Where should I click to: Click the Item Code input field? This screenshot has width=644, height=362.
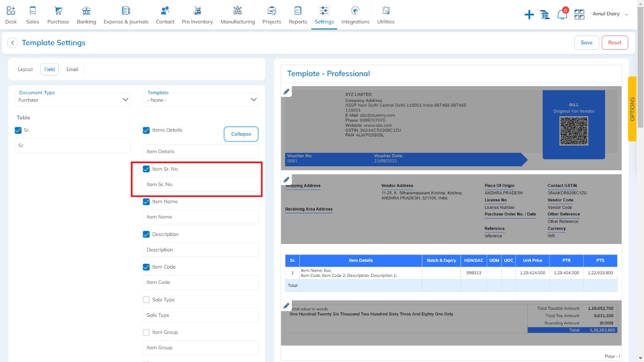tap(201, 282)
